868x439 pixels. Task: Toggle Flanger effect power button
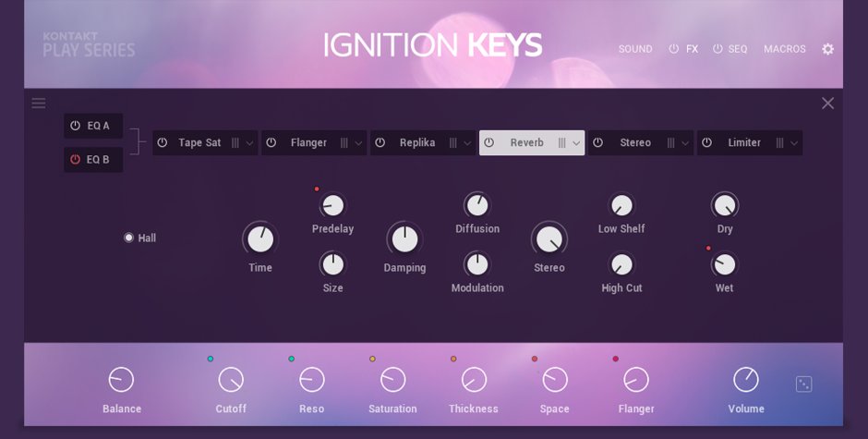(271, 142)
